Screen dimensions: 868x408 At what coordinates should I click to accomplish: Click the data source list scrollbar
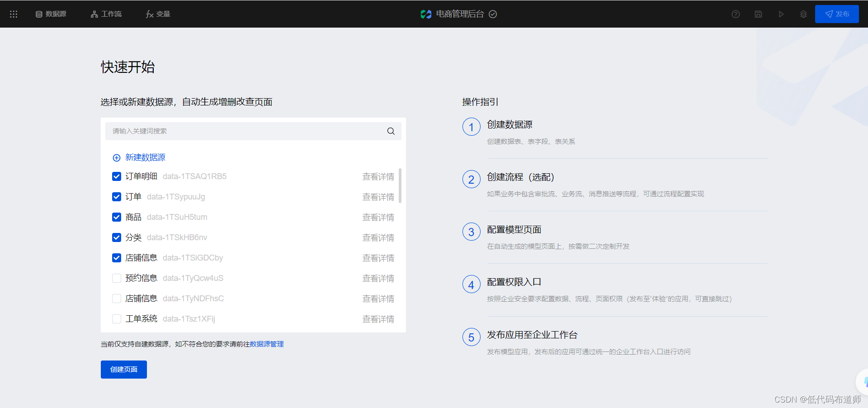[x=400, y=185]
